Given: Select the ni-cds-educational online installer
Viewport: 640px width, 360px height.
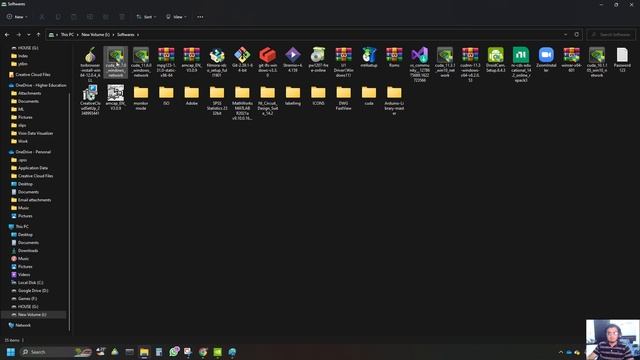Looking at the screenshot, I should (x=521, y=64).
